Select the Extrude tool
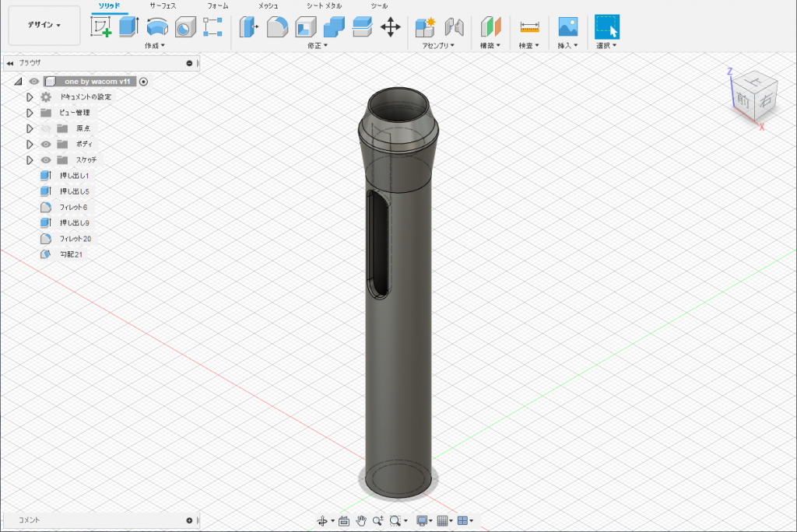The height and width of the screenshot is (532, 797). pyautogui.click(x=129, y=26)
